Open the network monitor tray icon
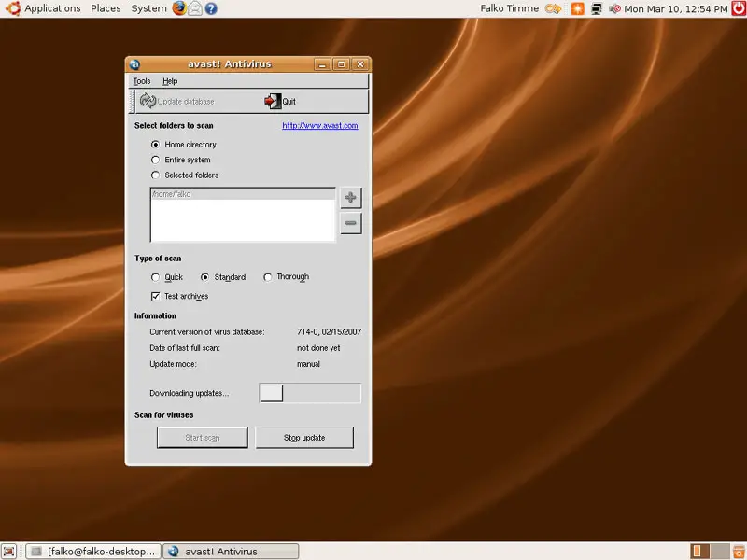This screenshot has height=560, width=747. (597, 8)
